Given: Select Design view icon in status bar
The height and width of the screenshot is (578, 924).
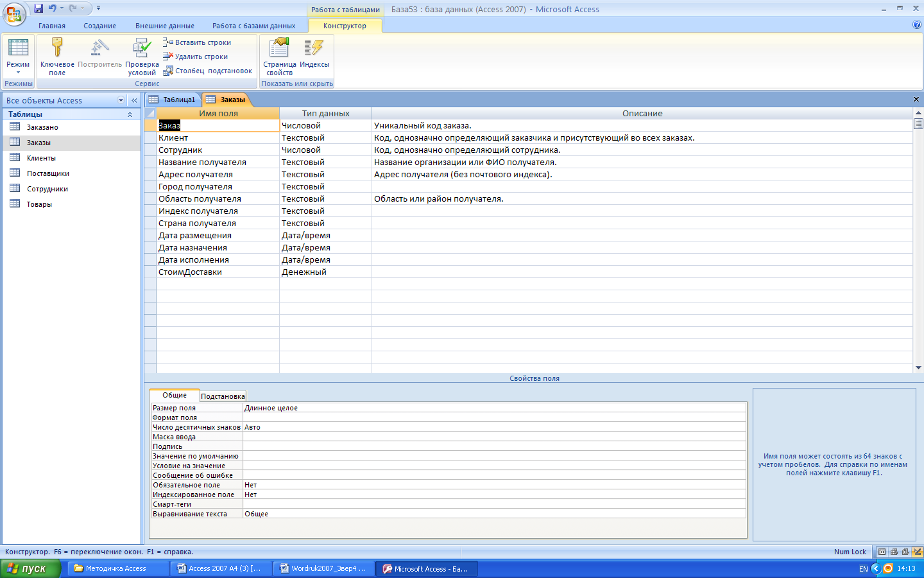Looking at the screenshot, I should [917, 552].
